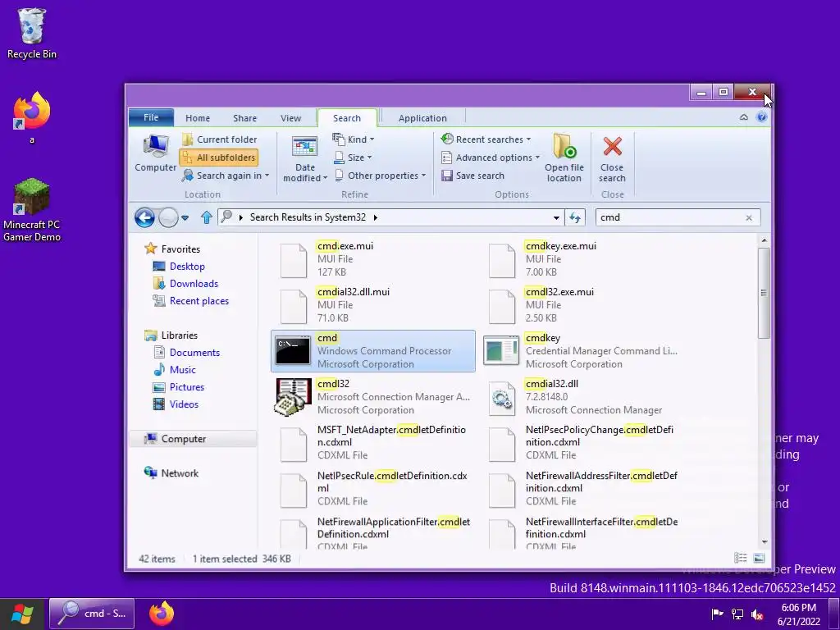Viewport: 840px width, 630px height.
Task: Open Recycle Bin on desktop
Action: click(x=32, y=33)
